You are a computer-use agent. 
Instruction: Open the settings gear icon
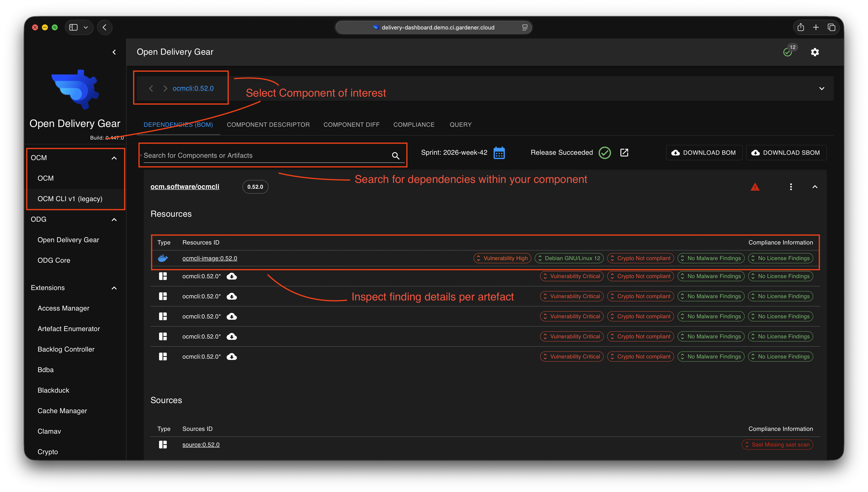tap(815, 52)
